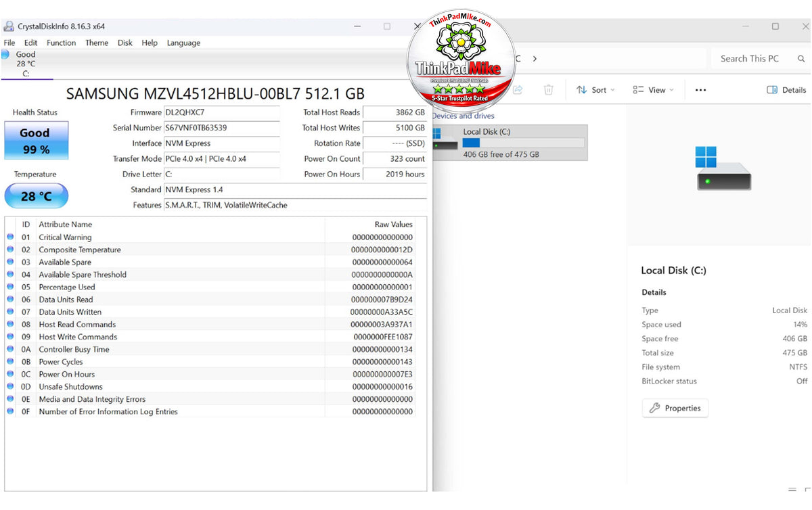
Task: Click the Total Host Writes value 5100 GB
Action: click(x=395, y=128)
